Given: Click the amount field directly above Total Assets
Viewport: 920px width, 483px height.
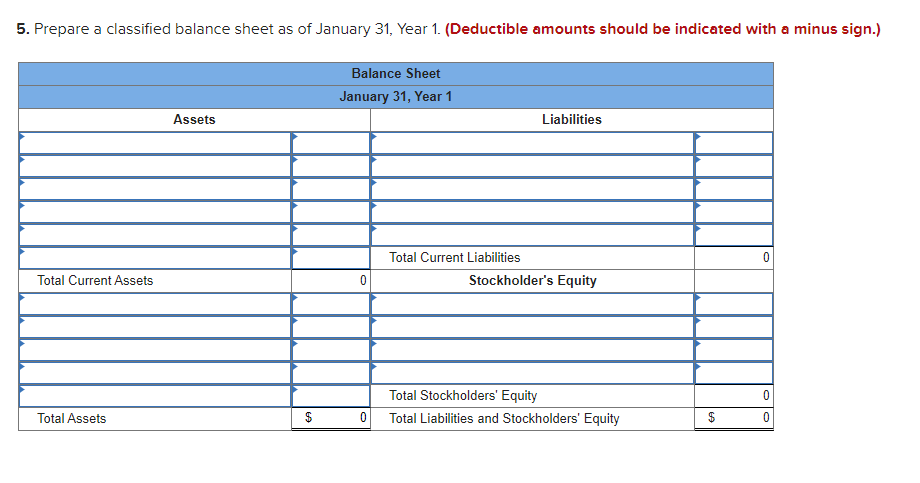Looking at the screenshot, I should tap(331, 396).
